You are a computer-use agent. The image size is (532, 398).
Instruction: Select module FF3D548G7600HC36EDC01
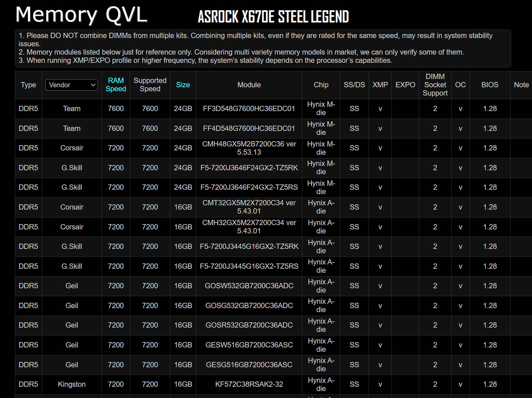pos(249,109)
